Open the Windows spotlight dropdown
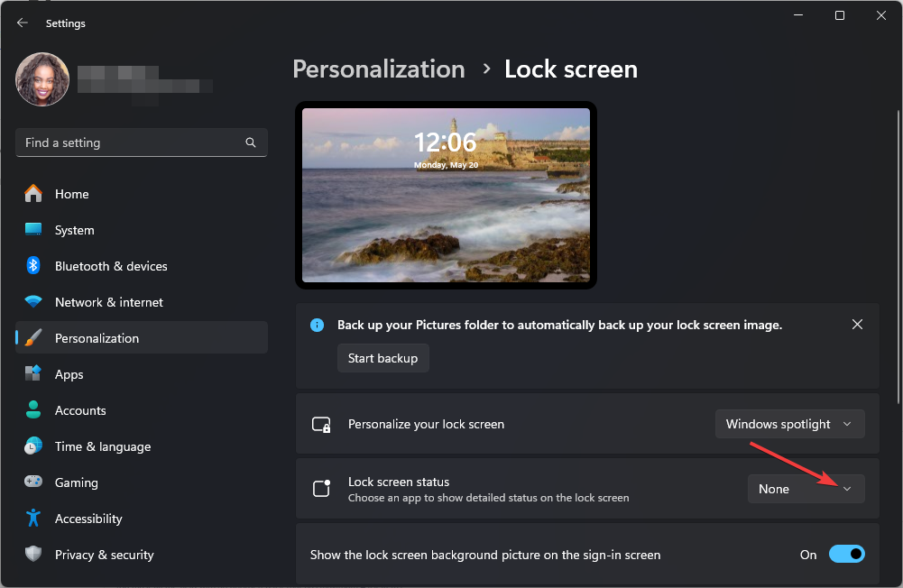903x588 pixels. point(789,424)
